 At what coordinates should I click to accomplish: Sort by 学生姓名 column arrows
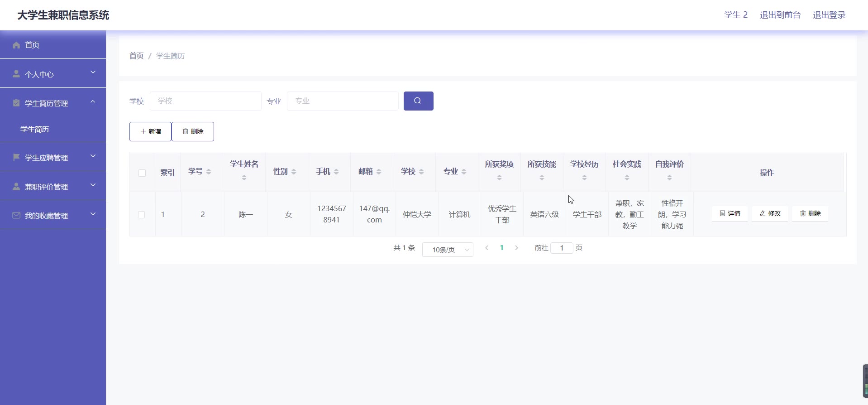[x=244, y=178]
